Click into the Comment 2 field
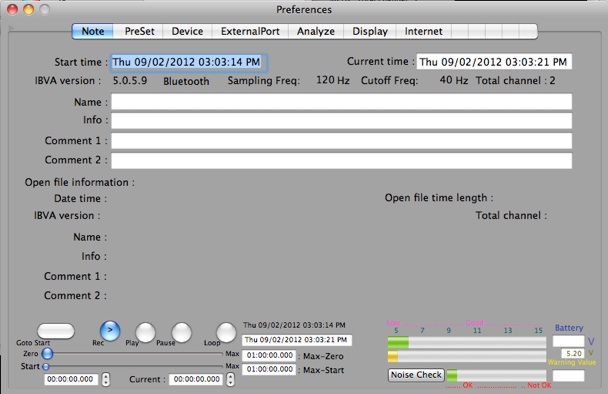This screenshot has height=394, width=608. tap(341, 161)
